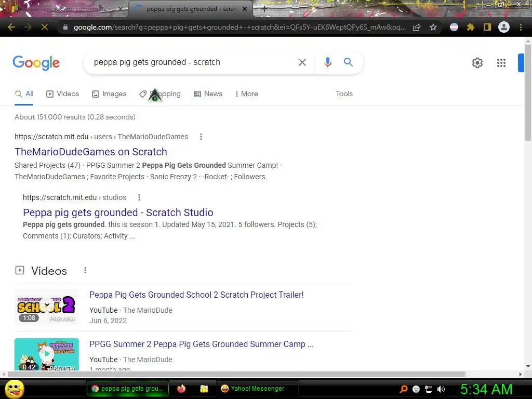
Task: Open TheMarioDudeGames on Scratch link
Action: point(91,152)
